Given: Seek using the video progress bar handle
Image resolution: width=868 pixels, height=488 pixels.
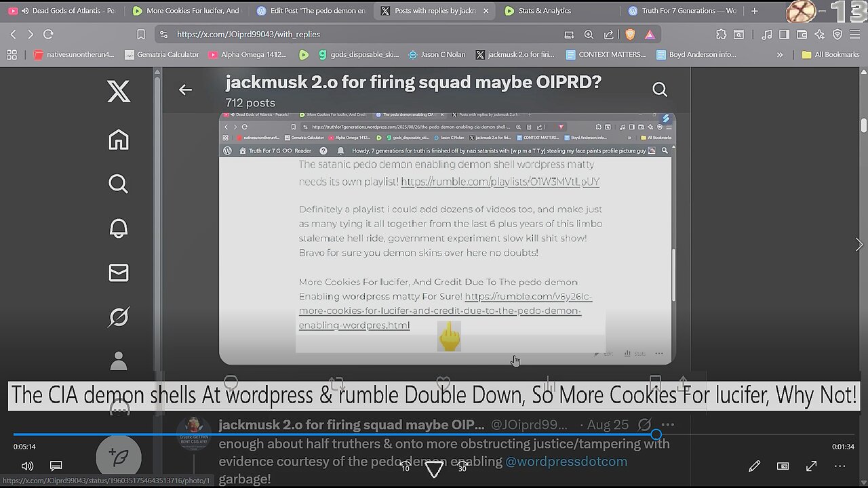Looking at the screenshot, I should tap(656, 434).
